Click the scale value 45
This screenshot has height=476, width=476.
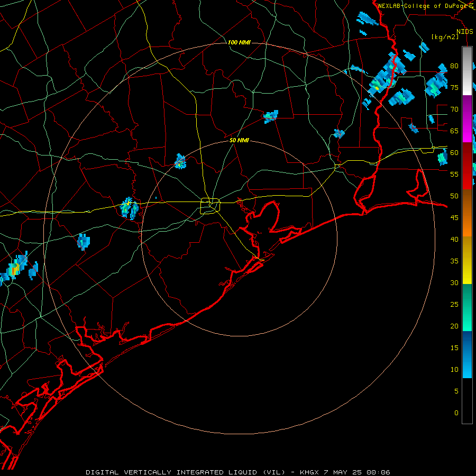[x=454, y=218]
